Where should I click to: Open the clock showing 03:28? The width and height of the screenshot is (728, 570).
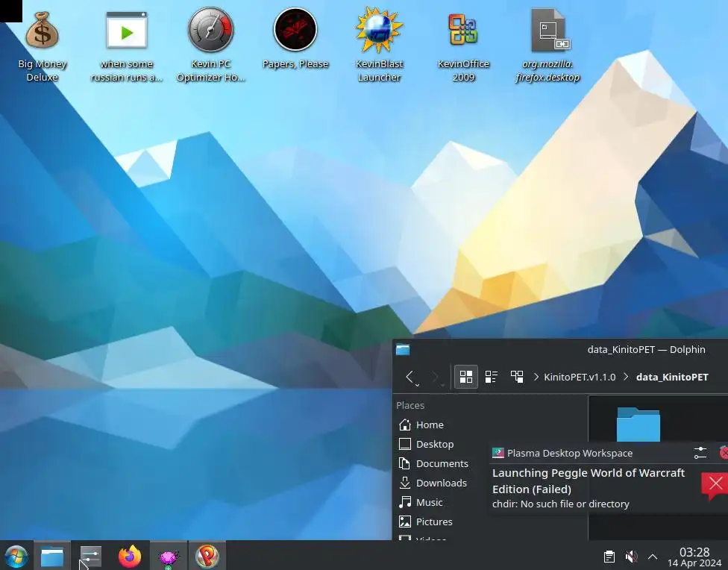694,557
